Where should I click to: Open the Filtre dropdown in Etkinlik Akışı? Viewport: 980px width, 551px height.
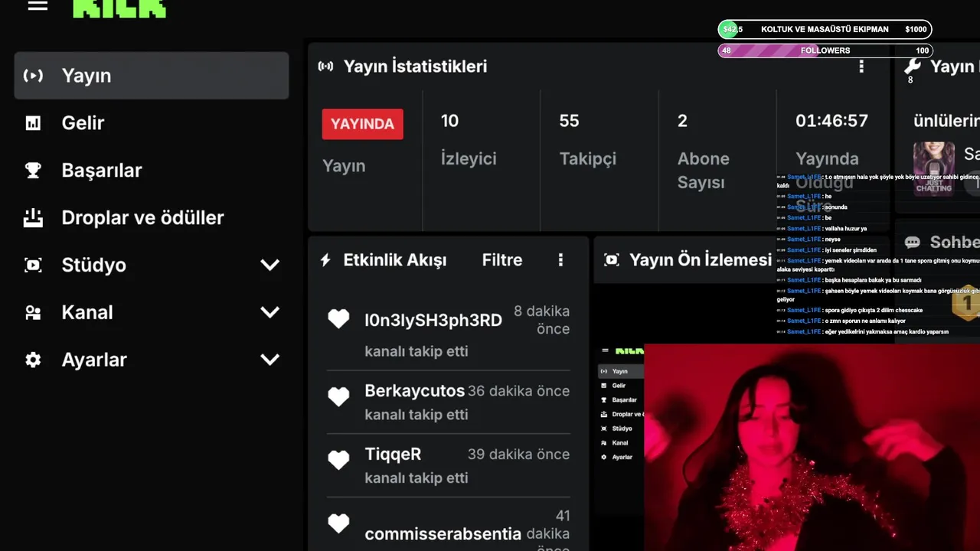click(x=502, y=260)
